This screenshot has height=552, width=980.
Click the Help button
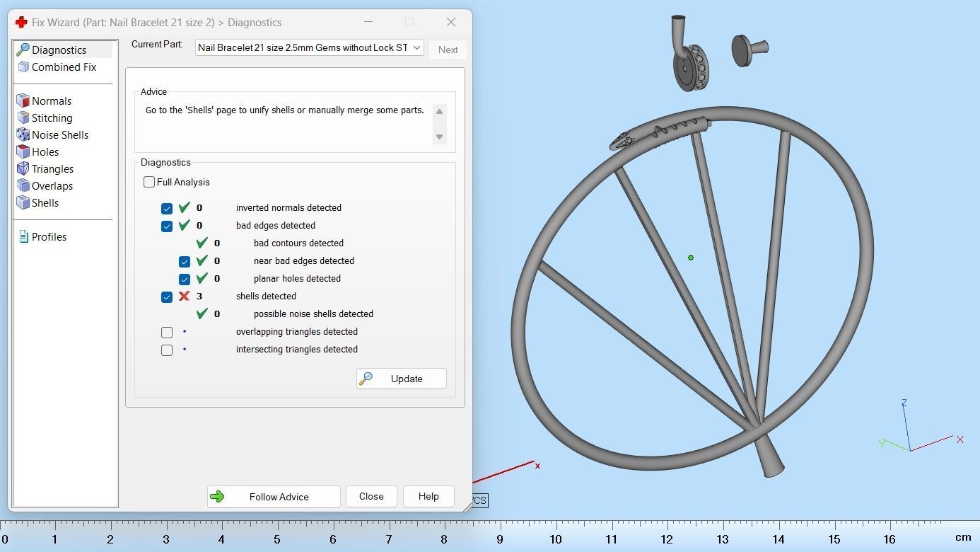428,496
